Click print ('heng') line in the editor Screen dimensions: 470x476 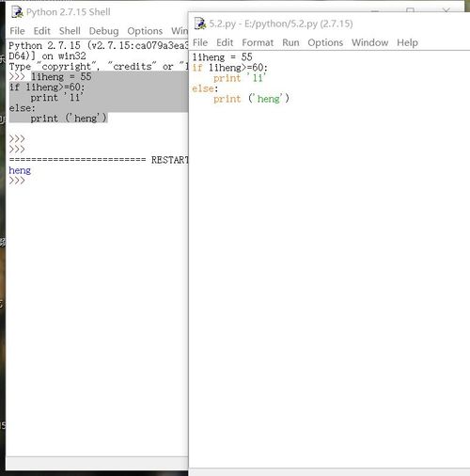click(251, 99)
